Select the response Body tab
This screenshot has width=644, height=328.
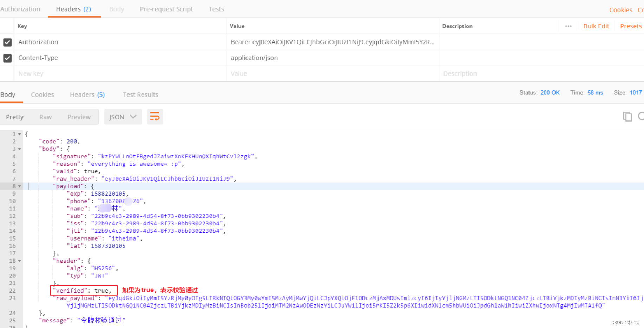click(8, 94)
